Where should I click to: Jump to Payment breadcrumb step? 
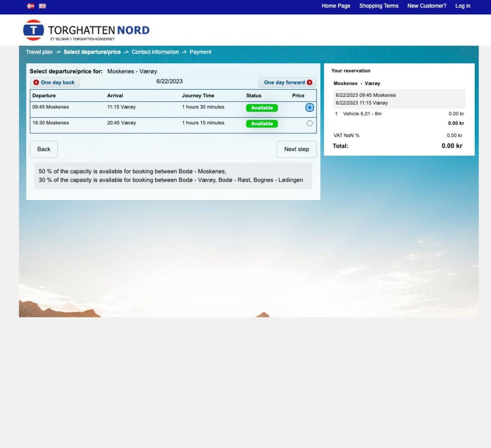200,52
